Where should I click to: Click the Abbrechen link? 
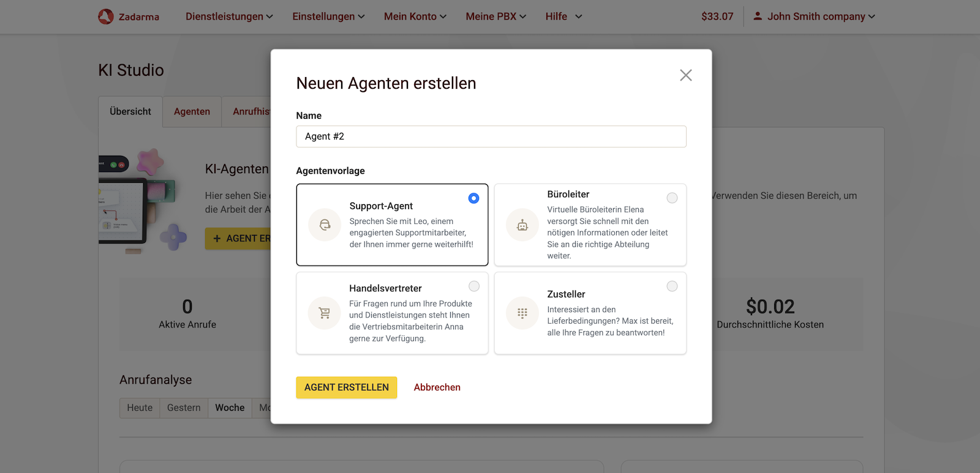tap(437, 387)
